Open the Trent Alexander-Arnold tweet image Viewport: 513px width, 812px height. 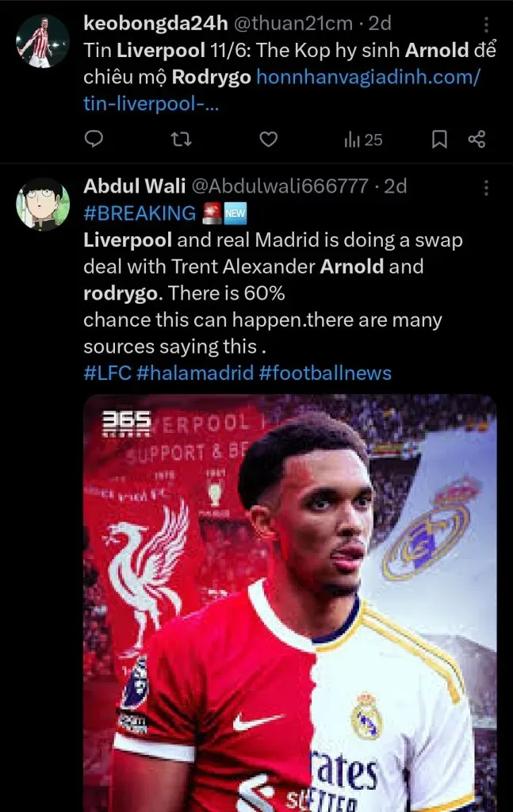tap(290, 603)
